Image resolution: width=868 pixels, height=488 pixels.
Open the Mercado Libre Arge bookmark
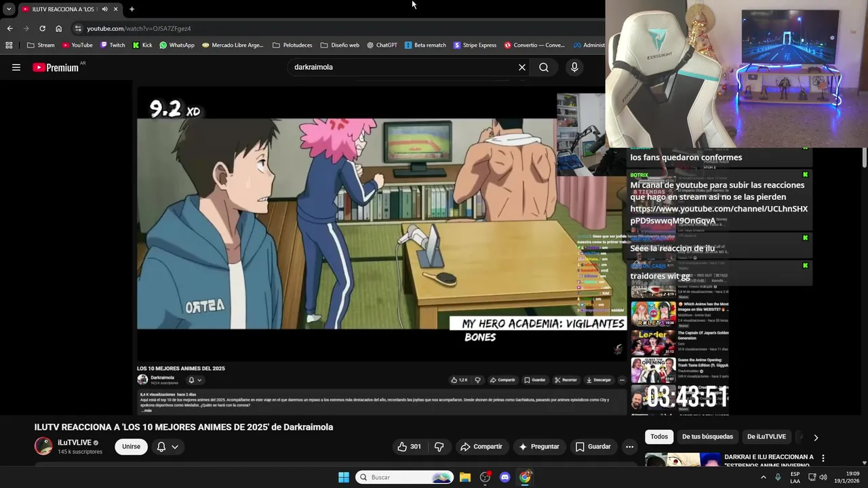(x=233, y=45)
